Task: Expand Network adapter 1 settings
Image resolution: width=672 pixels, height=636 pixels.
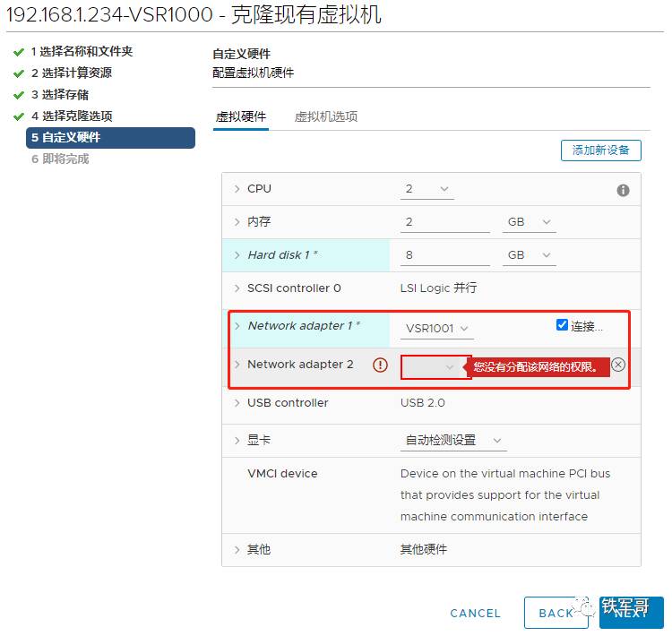Action: pos(237,326)
